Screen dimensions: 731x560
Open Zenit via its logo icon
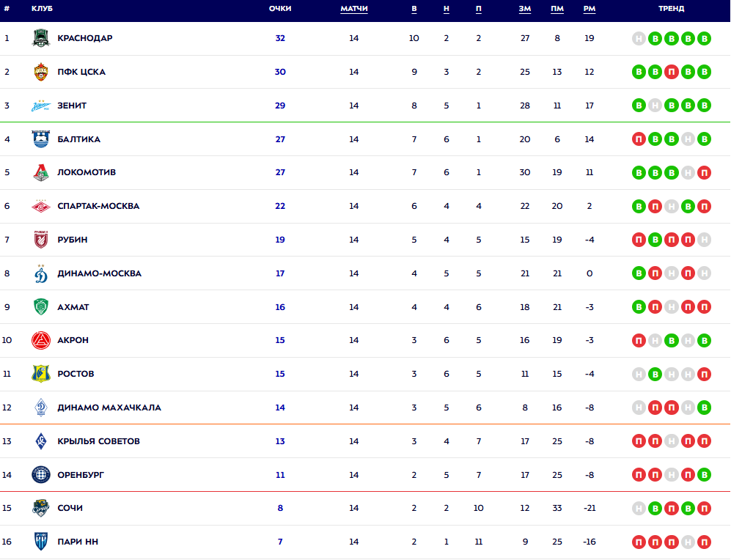point(41,106)
